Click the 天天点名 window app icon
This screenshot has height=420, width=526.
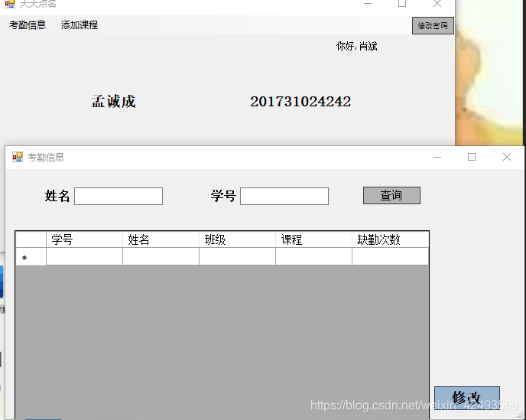click(x=10, y=4)
